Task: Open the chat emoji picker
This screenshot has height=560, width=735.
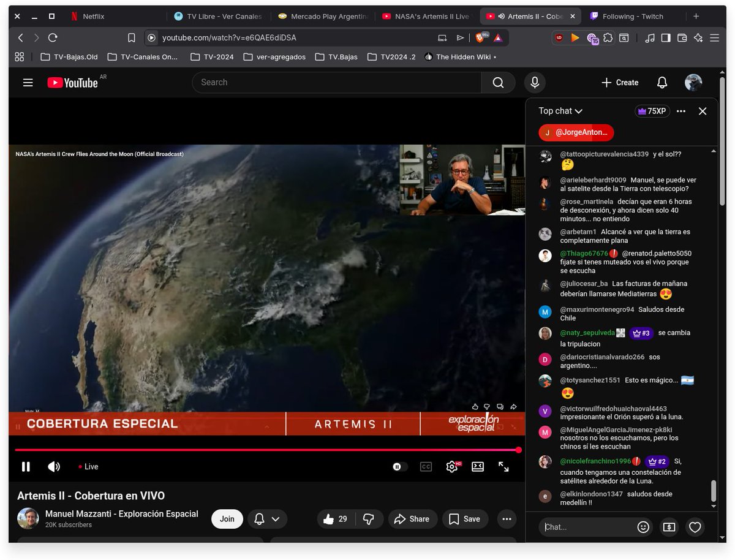Action: [643, 527]
